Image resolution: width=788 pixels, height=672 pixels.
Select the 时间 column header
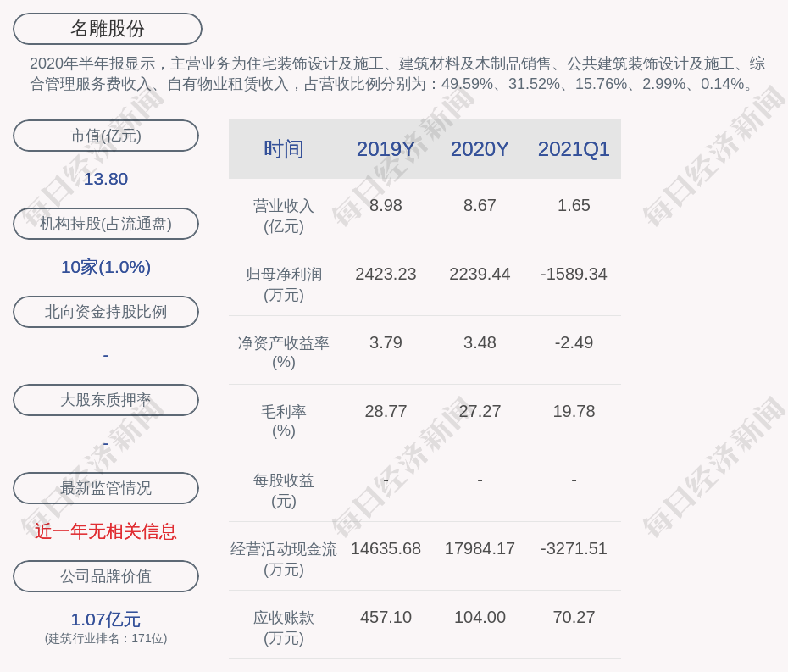[x=284, y=149]
